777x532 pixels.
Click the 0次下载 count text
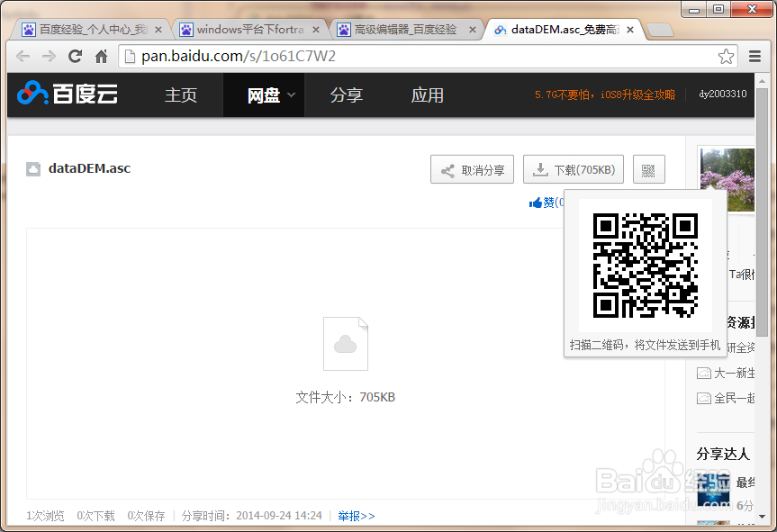click(95, 516)
